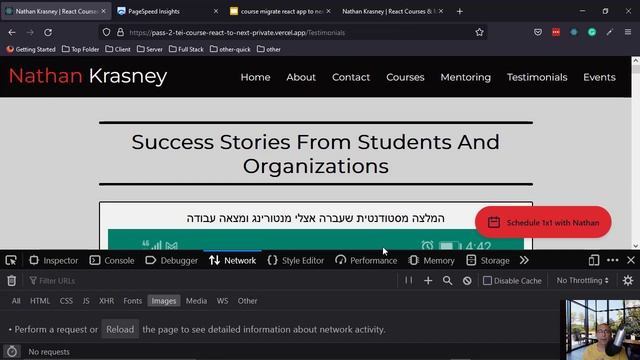Image resolution: width=640 pixels, height=360 pixels.
Task: Focus the Filter URLs input field
Action: point(212,281)
